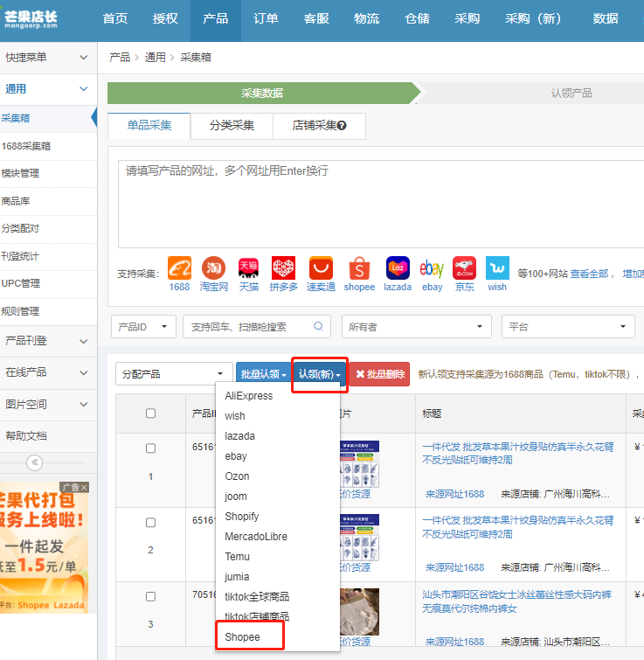Viewport: 644px width, 660px height.
Task: Click the 支持回车、扫描枪搜索 field
Action: pos(257,327)
